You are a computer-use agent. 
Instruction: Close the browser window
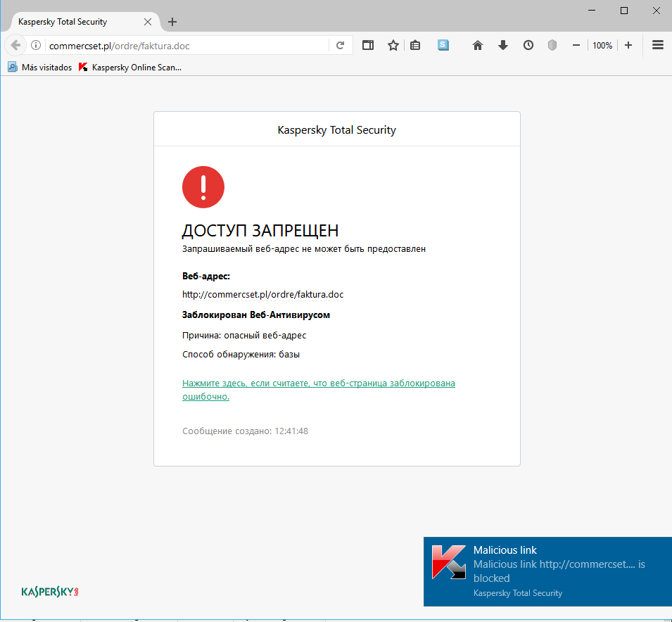[x=656, y=11]
